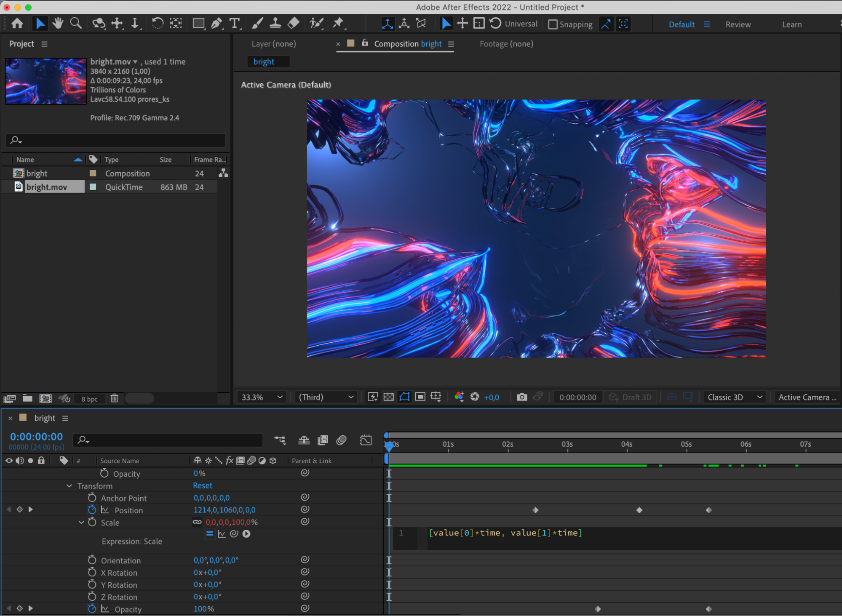The height and width of the screenshot is (616, 842).
Task: Click the beige composition label color swatch
Action: 93,173
